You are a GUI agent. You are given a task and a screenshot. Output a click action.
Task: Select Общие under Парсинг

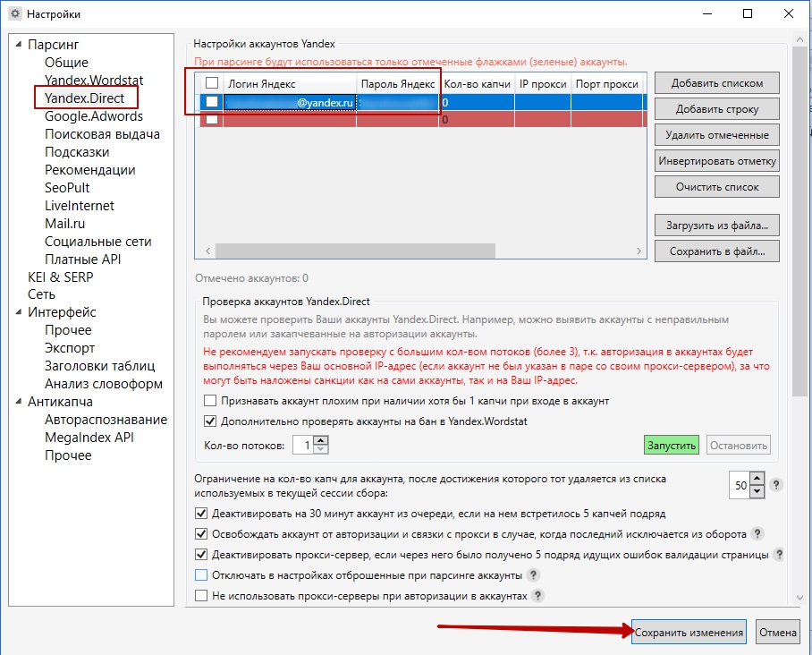click(x=66, y=62)
